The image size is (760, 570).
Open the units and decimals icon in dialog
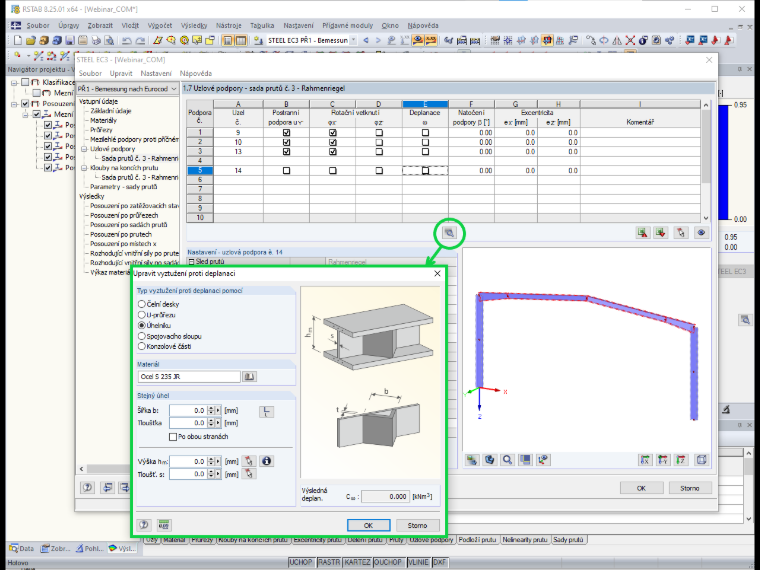pos(164,525)
